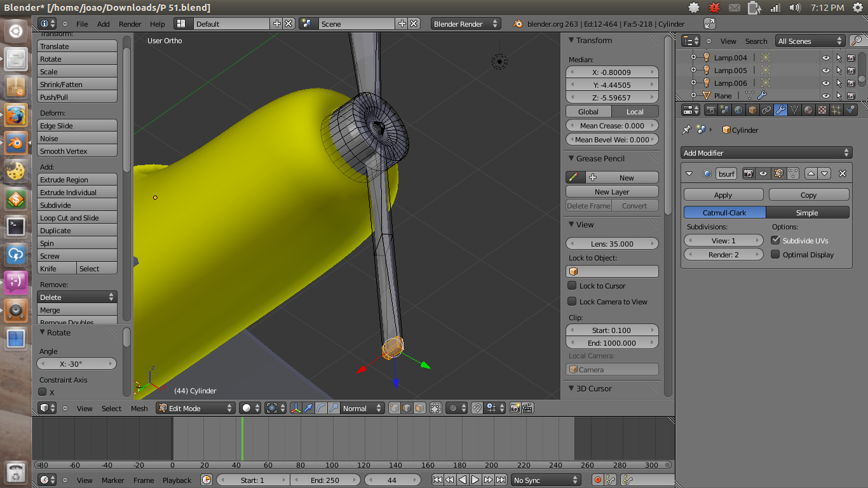Open the Texture properties tab
Screen dimensions: 868x488
pos(822,109)
